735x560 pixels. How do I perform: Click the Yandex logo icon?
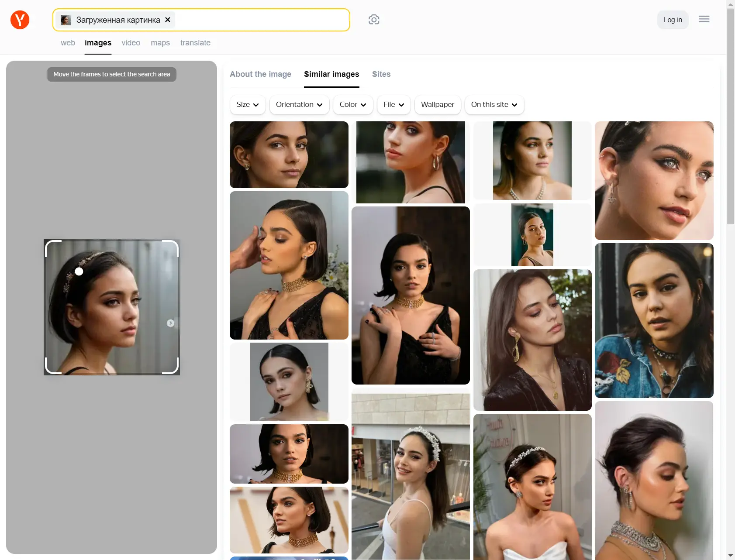20,20
